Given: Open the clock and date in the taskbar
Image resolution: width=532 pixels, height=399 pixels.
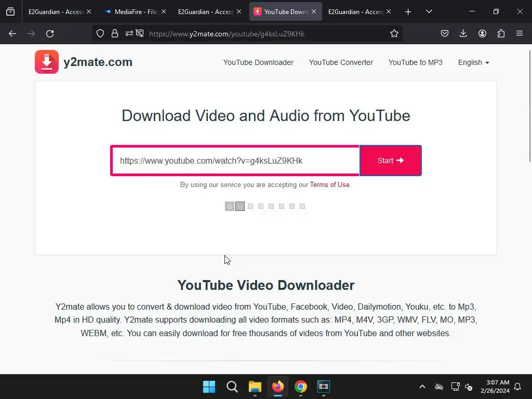Looking at the screenshot, I should (x=495, y=387).
